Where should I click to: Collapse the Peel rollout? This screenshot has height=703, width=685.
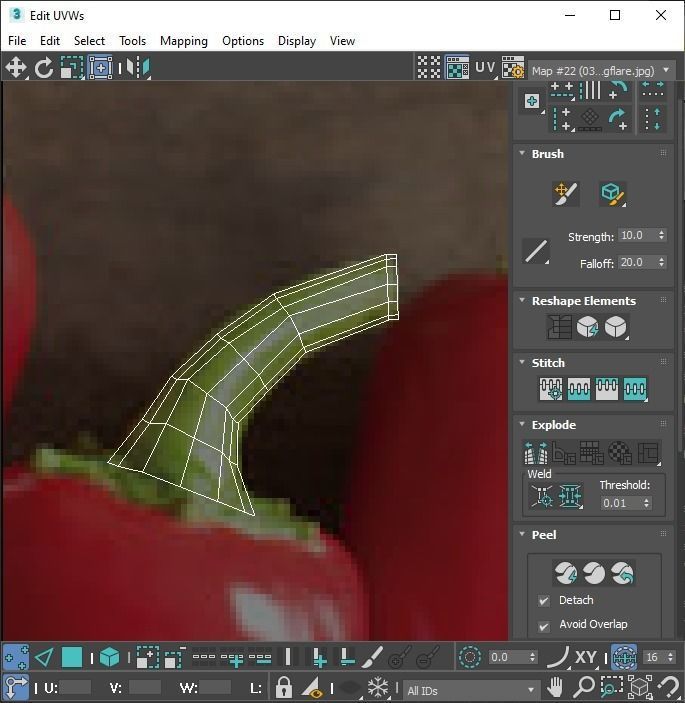[522, 534]
